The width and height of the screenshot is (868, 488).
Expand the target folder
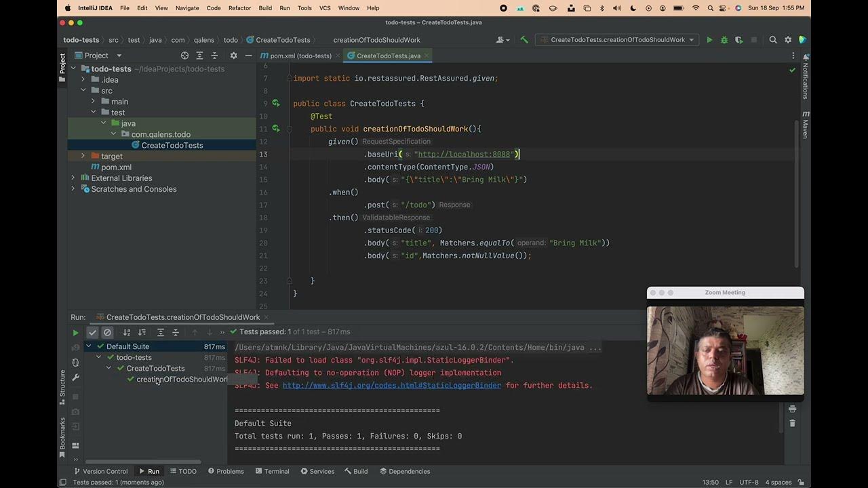click(x=83, y=156)
